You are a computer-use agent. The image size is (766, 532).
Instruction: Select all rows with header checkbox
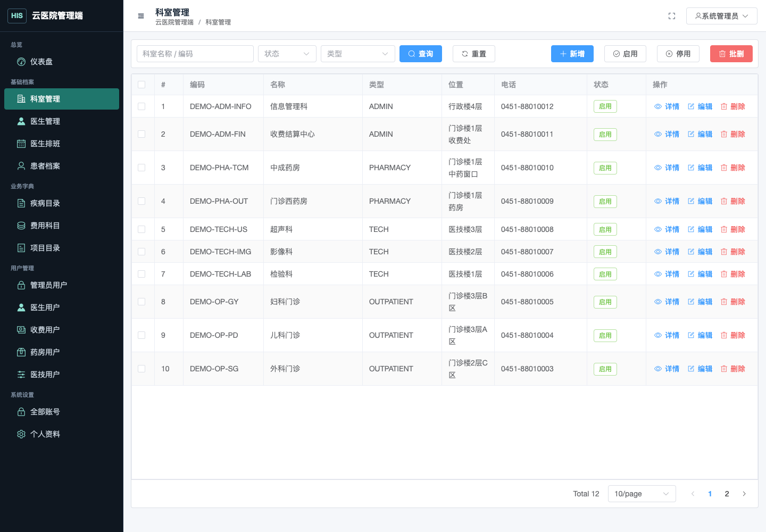[141, 85]
